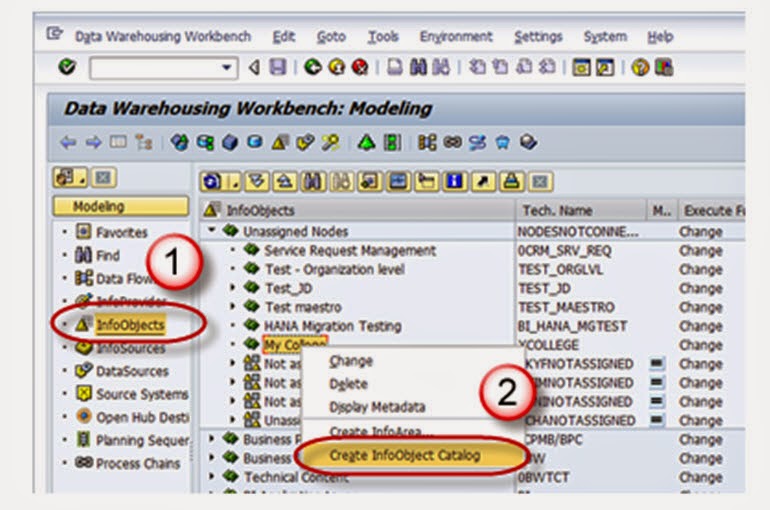The height and width of the screenshot is (510, 770).
Task: Choose Change in the context menu
Action: click(351, 361)
